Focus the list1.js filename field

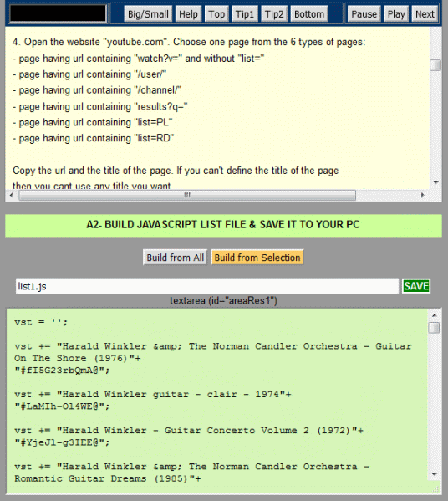pos(207,286)
